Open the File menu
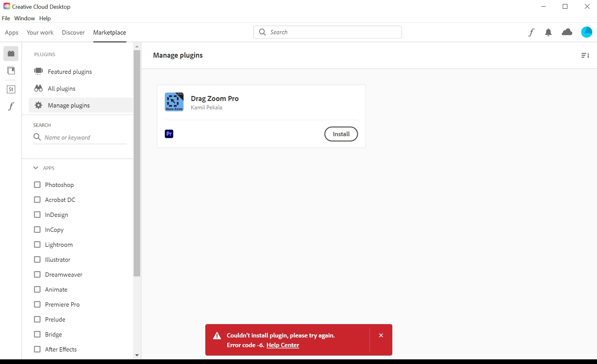This screenshot has width=597, height=364. (6, 18)
